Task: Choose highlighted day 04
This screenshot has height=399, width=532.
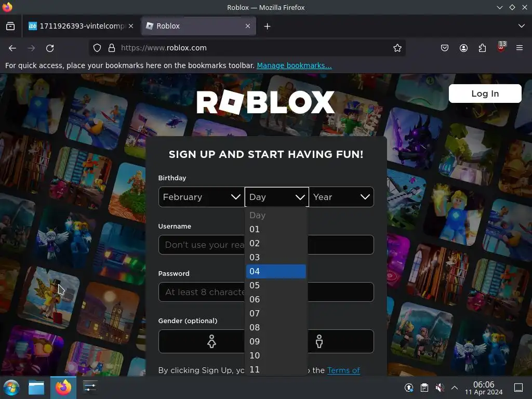Action: (x=276, y=271)
